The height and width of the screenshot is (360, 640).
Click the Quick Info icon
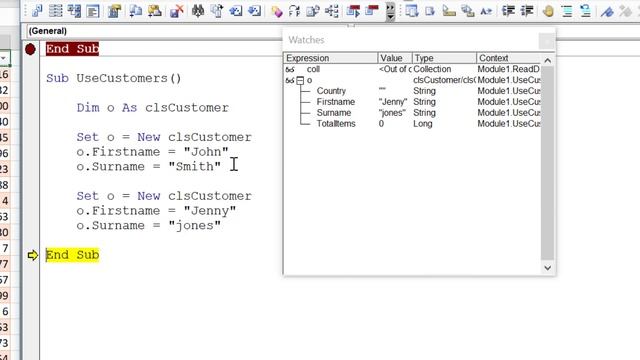click(x=449, y=11)
